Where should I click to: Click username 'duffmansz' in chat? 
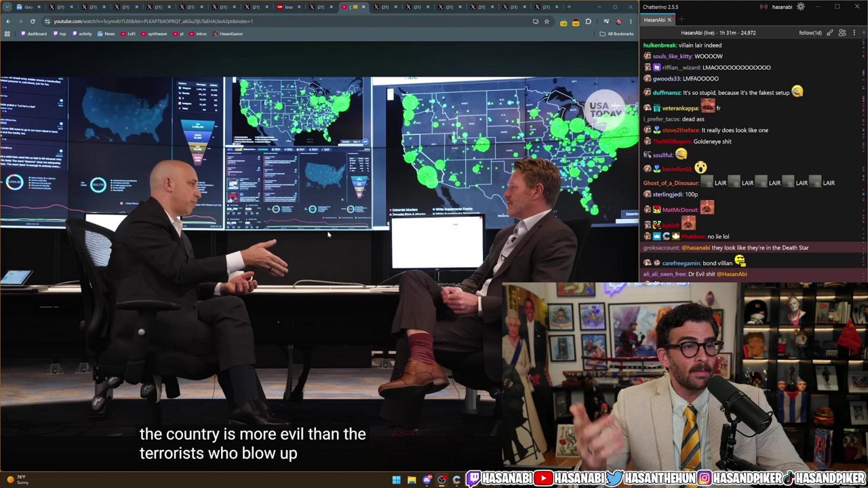(x=667, y=93)
